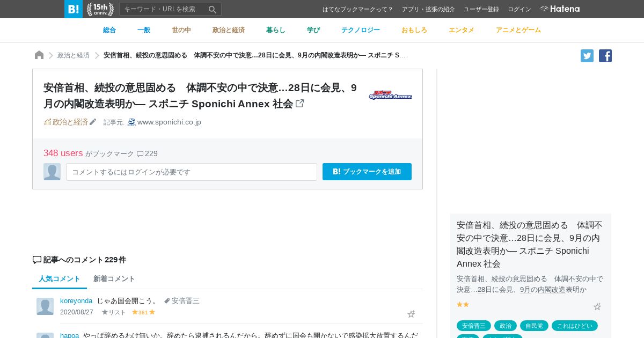Select the 政治 tag pill in sidebar

506,326
